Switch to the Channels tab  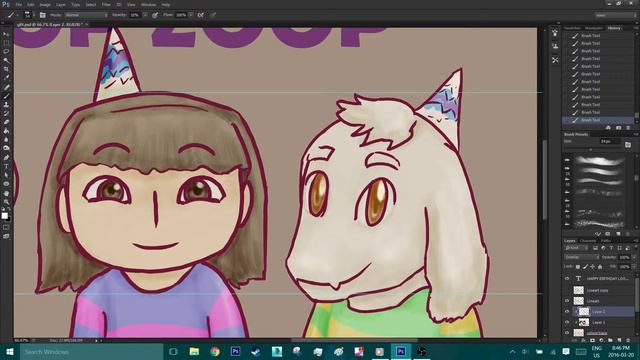click(x=588, y=241)
